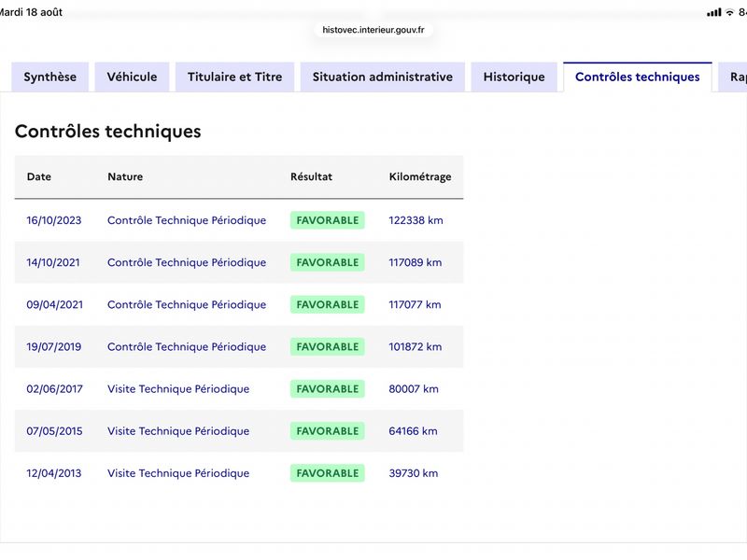The width and height of the screenshot is (747, 560).
Task: Click FAVORABLE badge in the 07/05/2015 row
Action: pyautogui.click(x=328, y=431)
